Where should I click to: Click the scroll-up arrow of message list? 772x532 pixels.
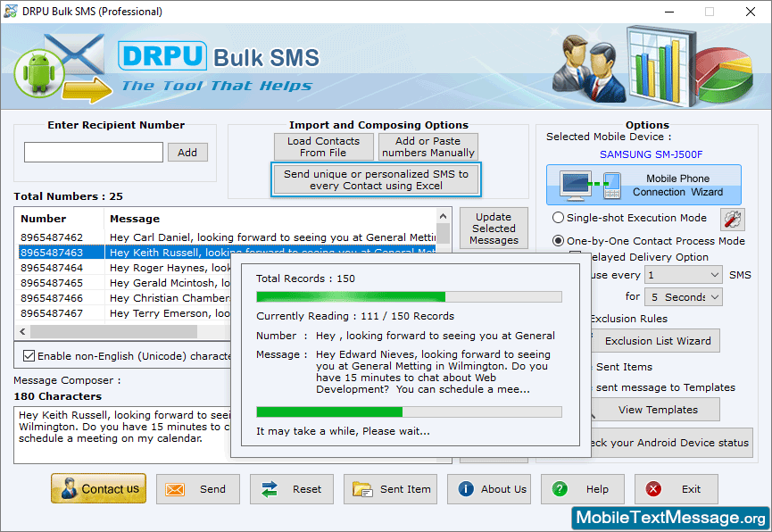[x=443, y=216]
